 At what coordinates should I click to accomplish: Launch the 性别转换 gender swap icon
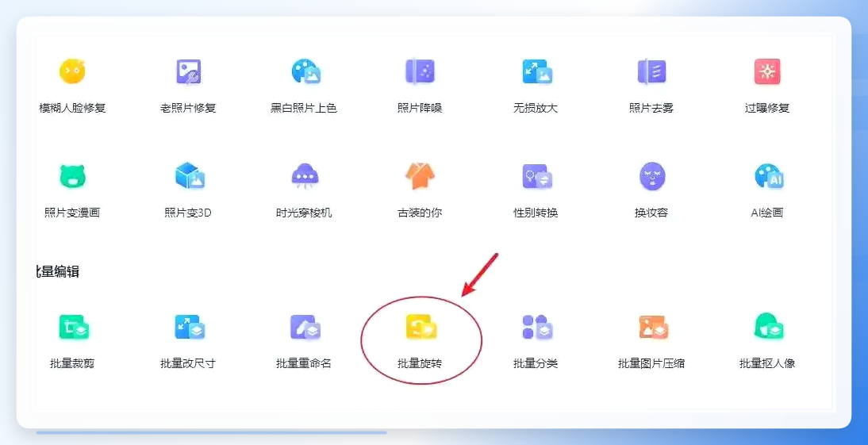tap(536, 176)
